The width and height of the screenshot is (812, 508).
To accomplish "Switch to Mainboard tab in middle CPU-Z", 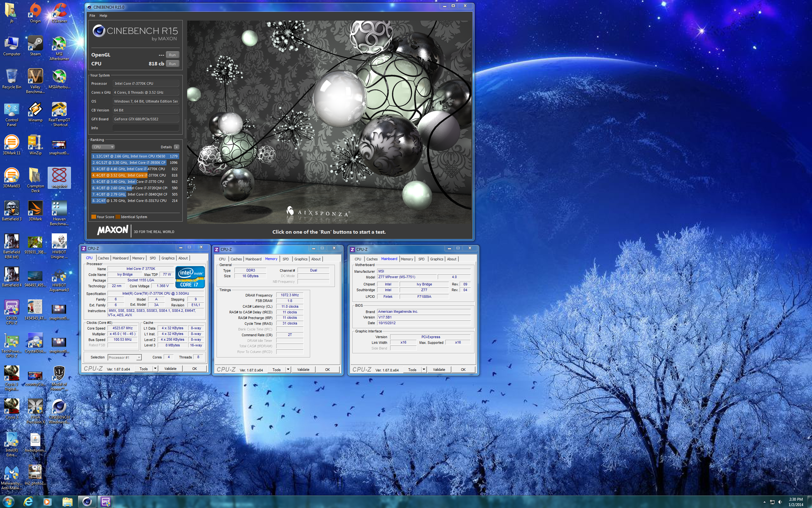I will pyautogui.click(x=253, y=259).
